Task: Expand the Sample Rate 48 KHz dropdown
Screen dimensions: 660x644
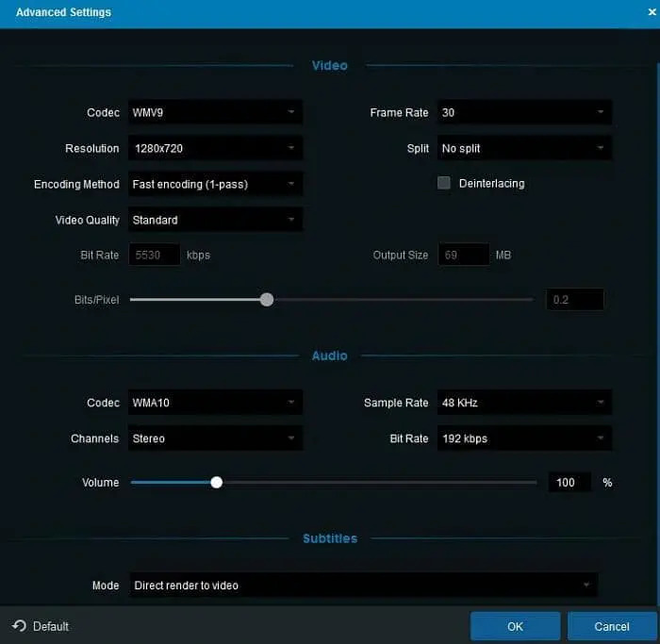Action: click(x=523, y=403)
